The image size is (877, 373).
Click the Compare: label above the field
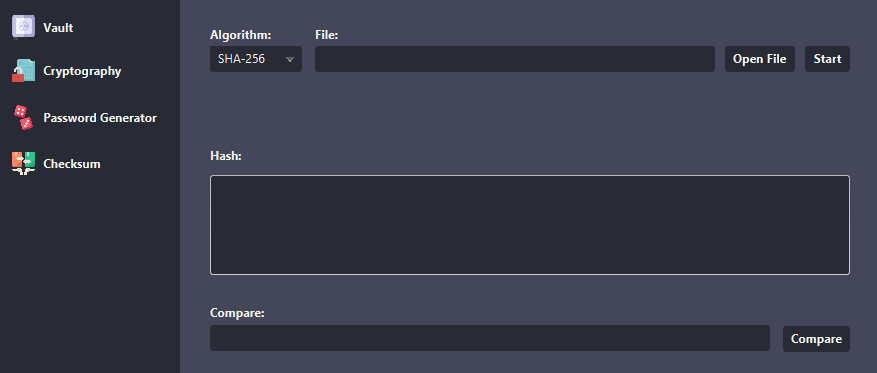(x=237, y=313)
